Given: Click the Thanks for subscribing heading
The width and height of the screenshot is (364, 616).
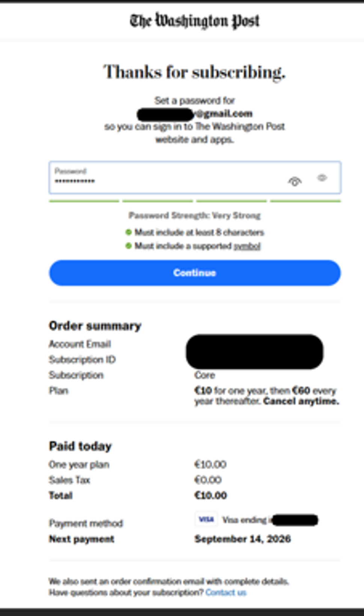Looking at the screenshot, I should click(x=195, y=72).
